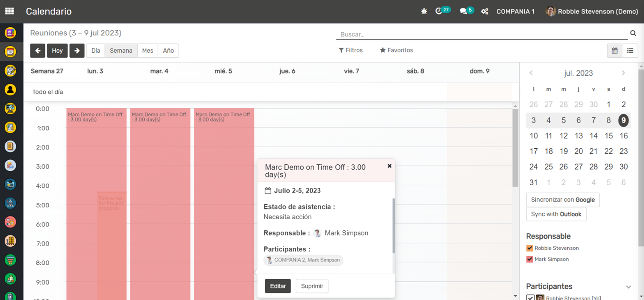The height and width of the screenshot is (300, 644).
Task: Switch to Día view
Action: pos(96,51)
